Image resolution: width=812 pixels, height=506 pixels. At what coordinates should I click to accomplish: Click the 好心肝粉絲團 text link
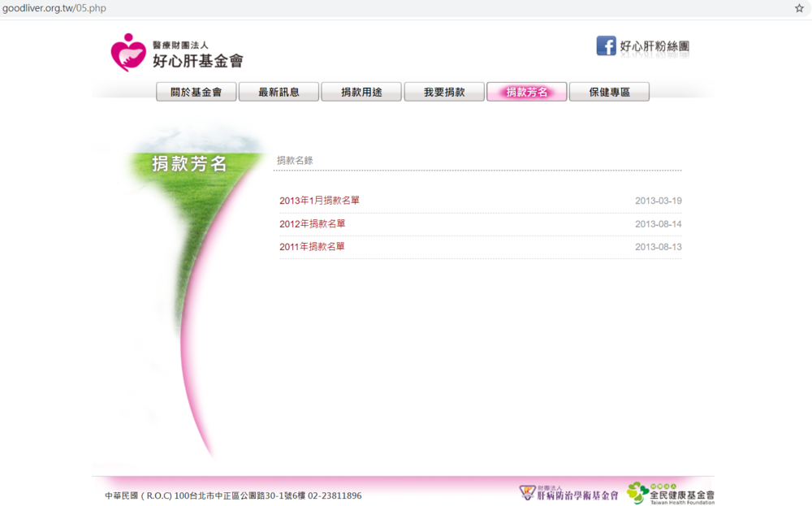click(x=654, y=47)
